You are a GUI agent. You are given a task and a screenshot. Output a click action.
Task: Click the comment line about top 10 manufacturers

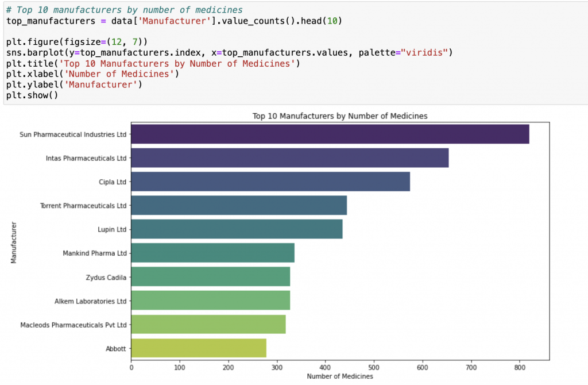click(x=124, y=10)
